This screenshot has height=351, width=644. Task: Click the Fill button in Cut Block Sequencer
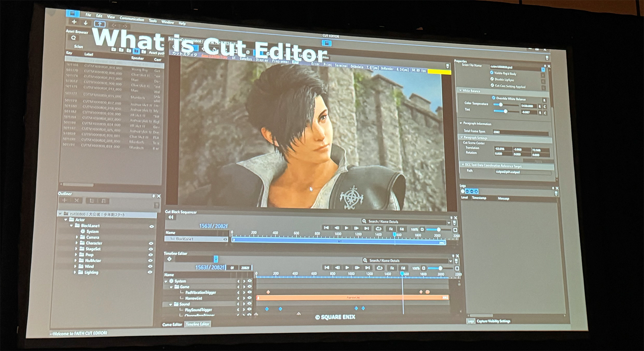(402, 229)
